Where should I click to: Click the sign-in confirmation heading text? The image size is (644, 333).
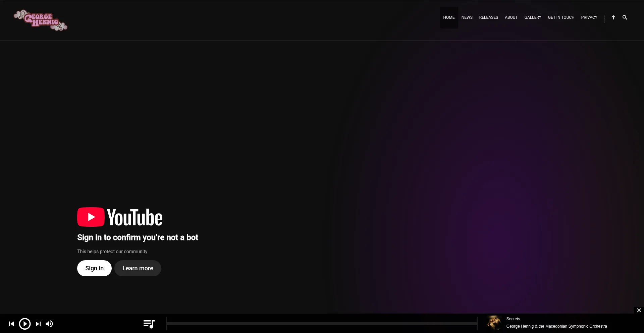(138, 237)
